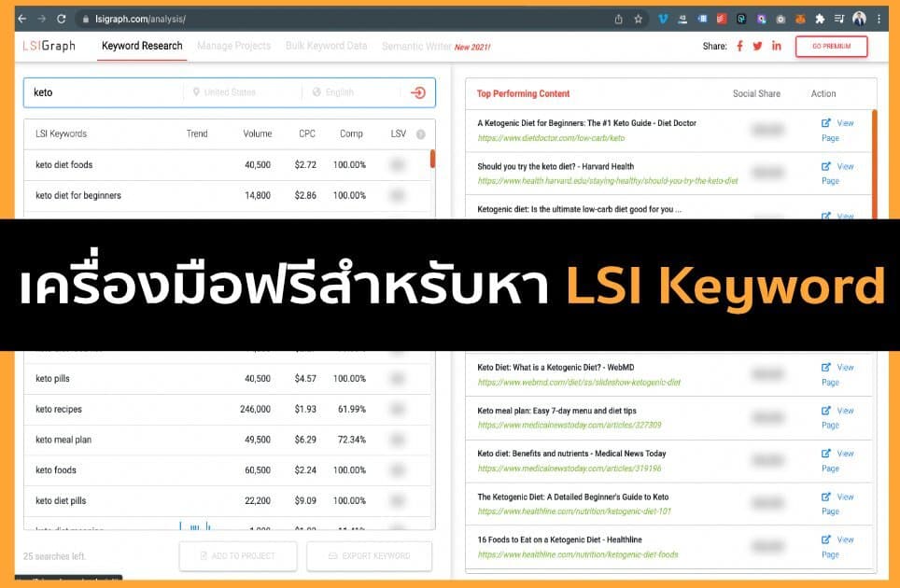Click the Vimeo extension icon in browser toolbar
This screenshot has width=900, height=588.
[665, 19]
